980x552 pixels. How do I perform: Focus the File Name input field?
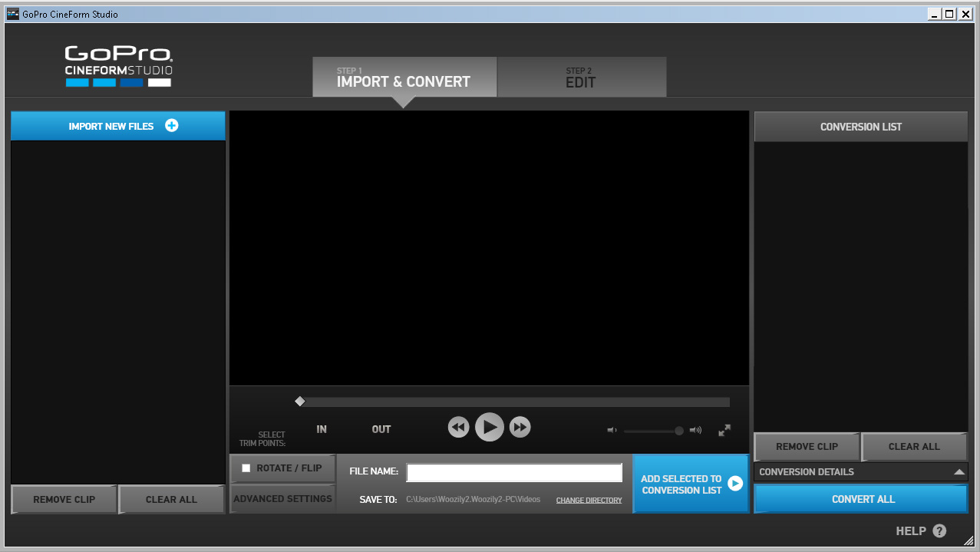[514, 472]
